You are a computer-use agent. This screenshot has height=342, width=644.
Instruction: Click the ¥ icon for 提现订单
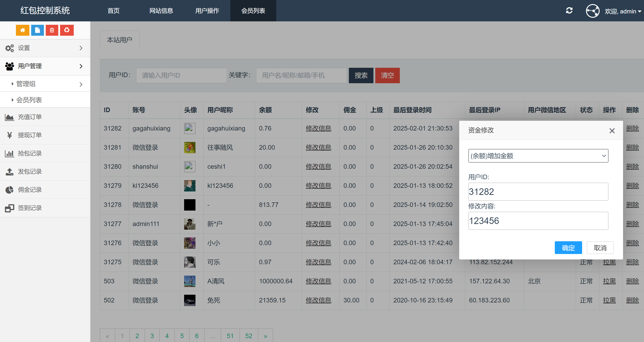(9, 135)
